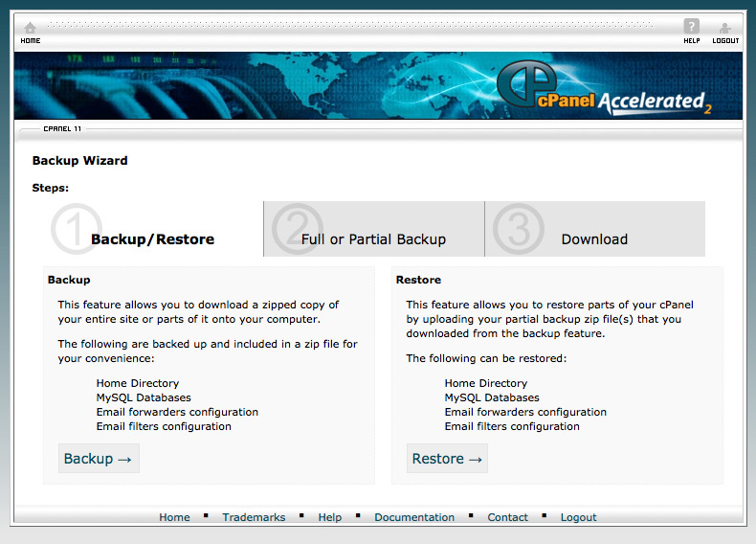
Task: Select the Backup/Restore step tab label
Action: 152,239
